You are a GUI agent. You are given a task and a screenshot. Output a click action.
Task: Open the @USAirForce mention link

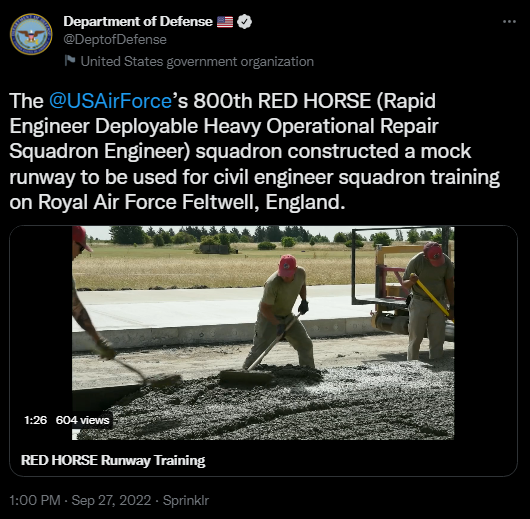110,101
